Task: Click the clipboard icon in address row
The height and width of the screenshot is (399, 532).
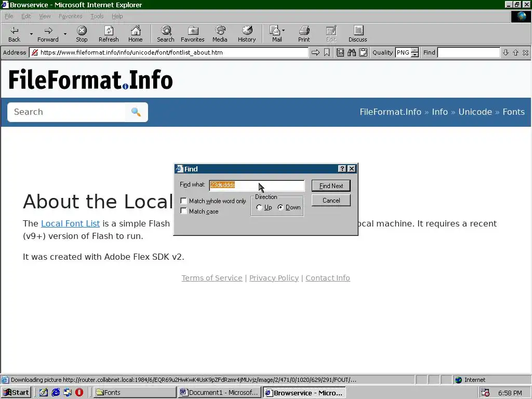Action: 363,52
